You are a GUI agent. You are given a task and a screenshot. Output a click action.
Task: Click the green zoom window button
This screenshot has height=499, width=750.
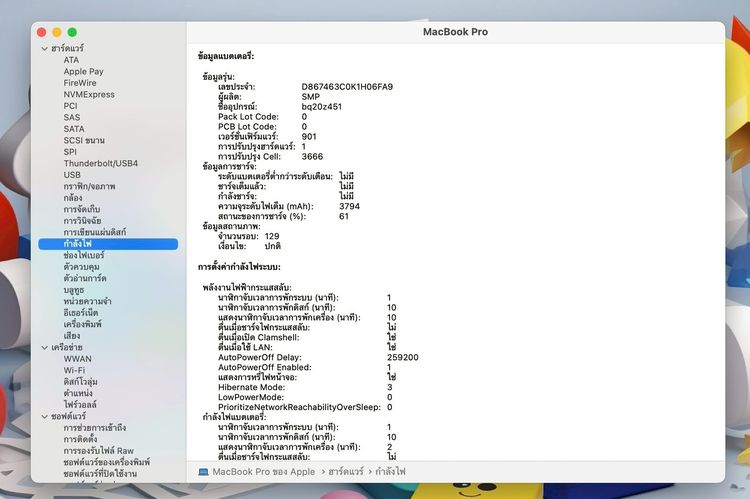pos(72,32)
